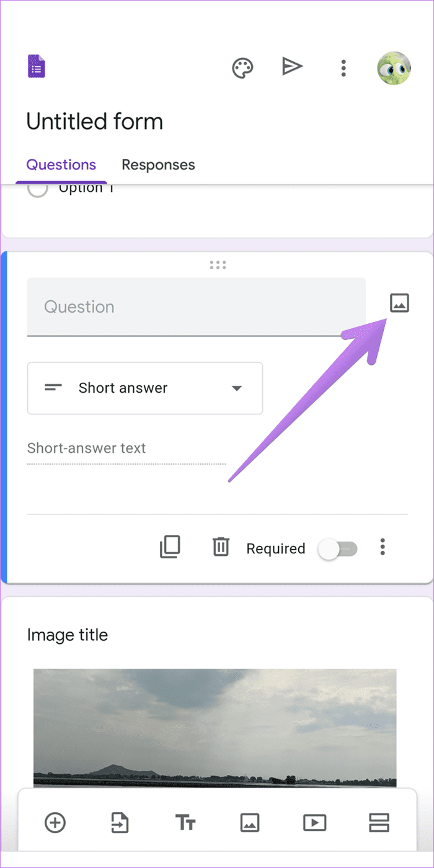Insert image from bottom toolbar

tap(249, 823)
